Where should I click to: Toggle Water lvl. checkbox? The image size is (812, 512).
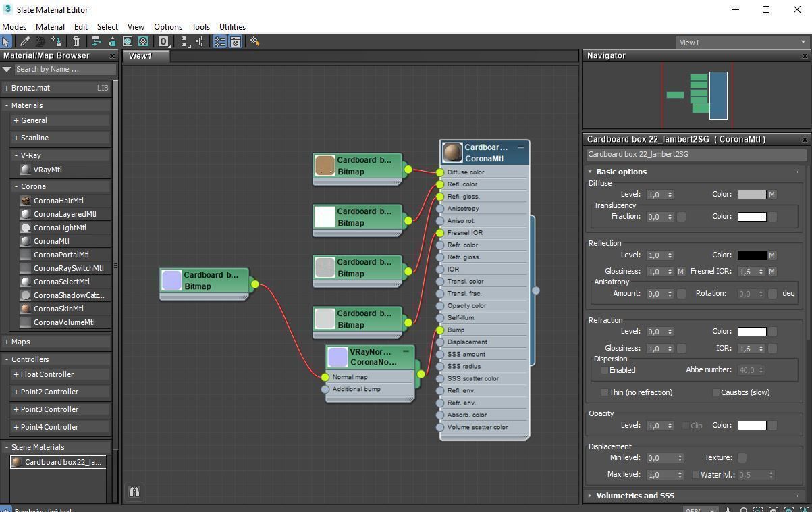(695, 475)
